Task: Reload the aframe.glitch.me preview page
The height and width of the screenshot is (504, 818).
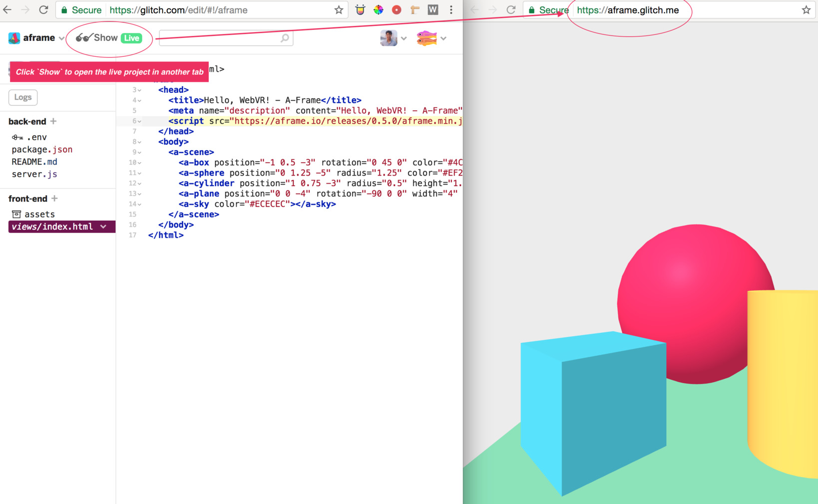Action: point(510,10)
